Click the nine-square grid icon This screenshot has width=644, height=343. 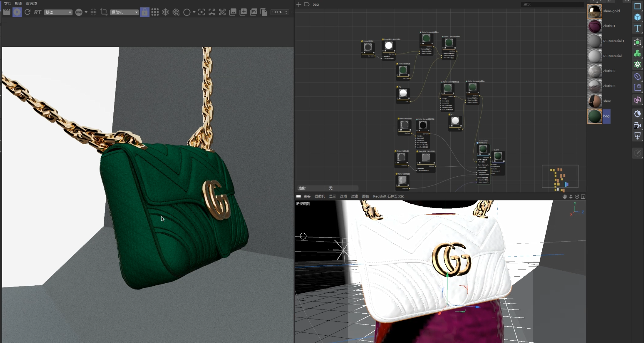[155, 12]
